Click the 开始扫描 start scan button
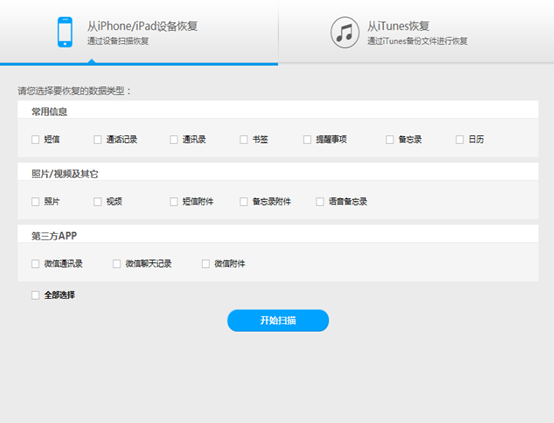The image size is (554, 423). [x=278, y=321]
